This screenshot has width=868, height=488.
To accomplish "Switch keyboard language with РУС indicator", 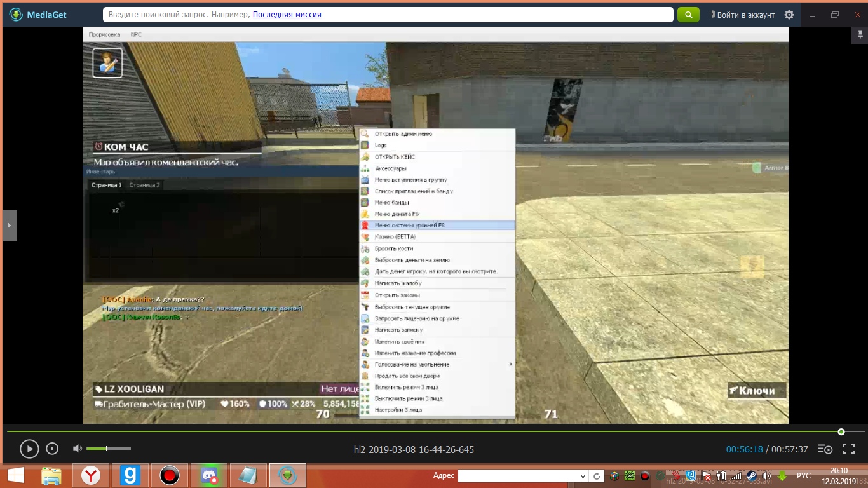I will click(803, 476).
